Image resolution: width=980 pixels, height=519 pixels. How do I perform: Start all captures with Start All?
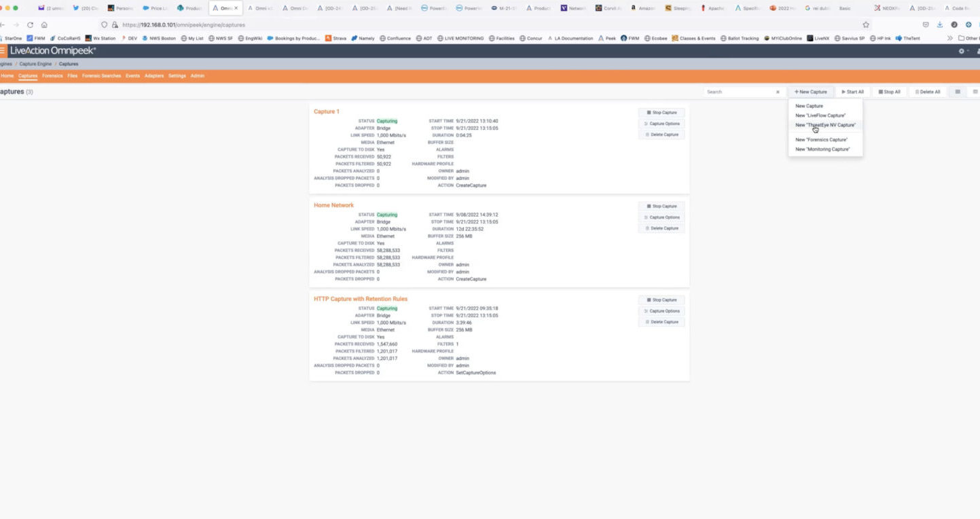point(853,92)
